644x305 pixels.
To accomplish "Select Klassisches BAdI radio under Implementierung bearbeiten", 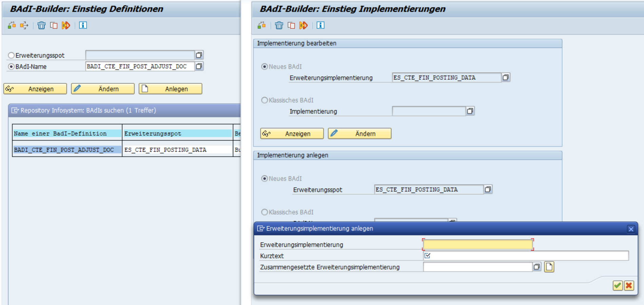I will tap(265, 100).
